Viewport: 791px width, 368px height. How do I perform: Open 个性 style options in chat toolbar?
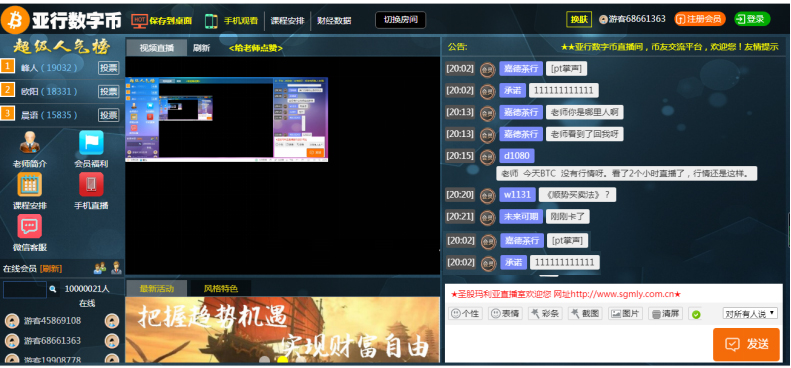click(x=465, y=313)
